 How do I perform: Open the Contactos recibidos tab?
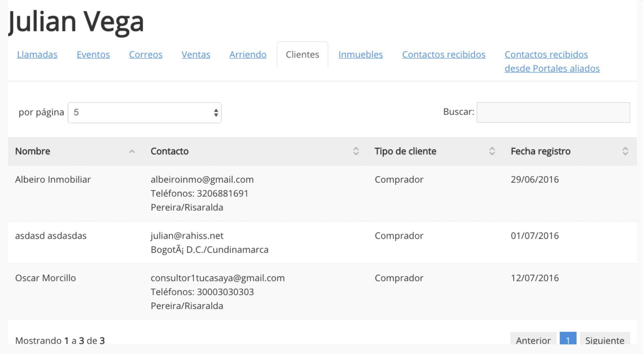[x=444, y=54]
